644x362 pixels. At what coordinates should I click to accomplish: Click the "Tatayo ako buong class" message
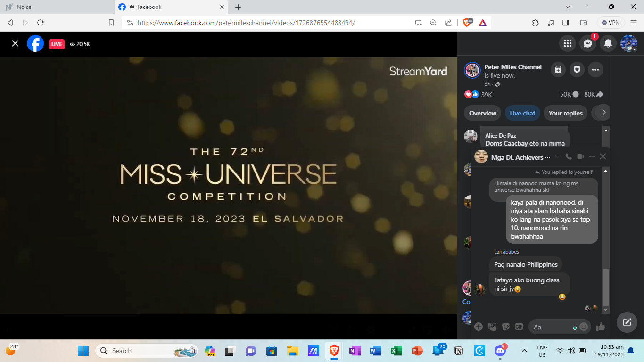(529, 284)
